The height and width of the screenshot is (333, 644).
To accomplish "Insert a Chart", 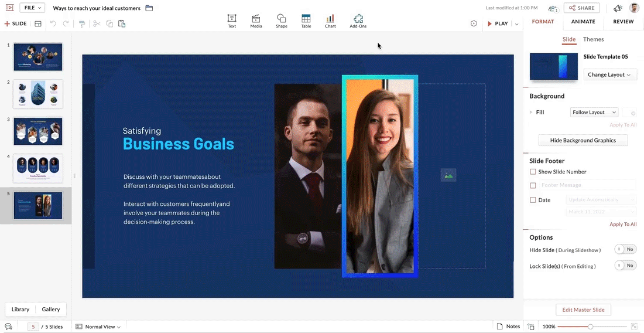I will (x=330, y=21).
